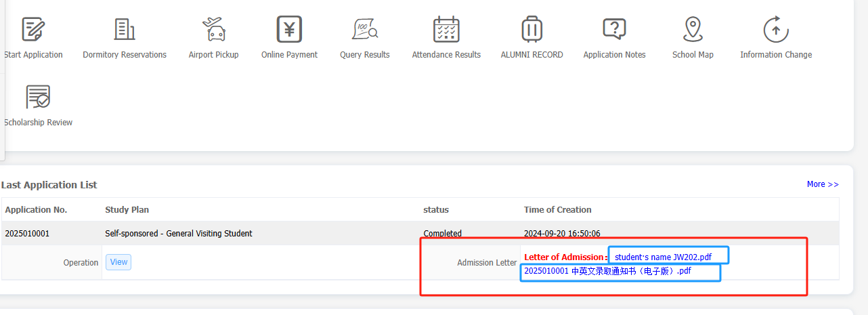The image size is (868, 315).
Task: Open Attendance Results calendar icon
Action: pyautogui.click(x=446, y=30)
